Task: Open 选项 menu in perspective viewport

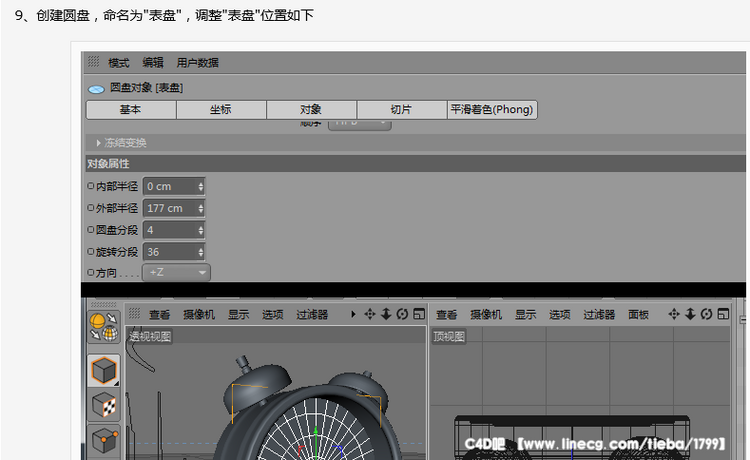Action: click(x=273, y=315)
